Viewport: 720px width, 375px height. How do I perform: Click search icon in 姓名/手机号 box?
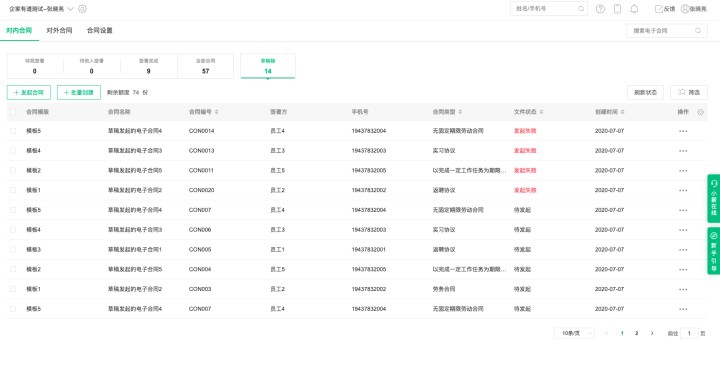point(581,9)
